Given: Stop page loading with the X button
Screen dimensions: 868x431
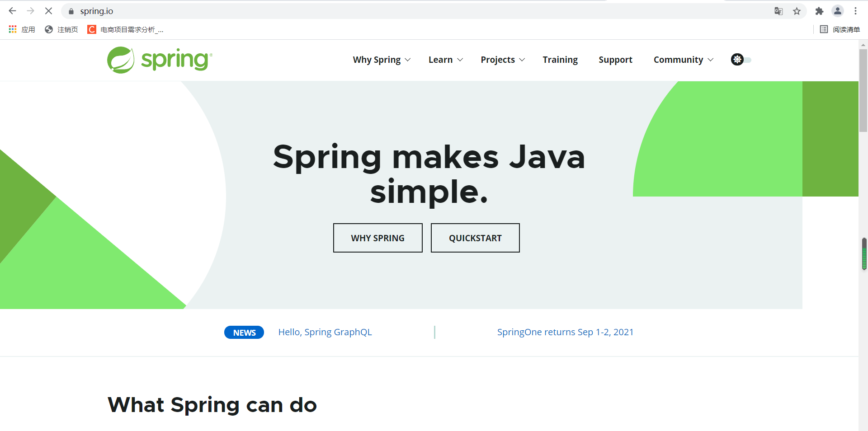Looking at the screenshot, I should pos(48,11).
